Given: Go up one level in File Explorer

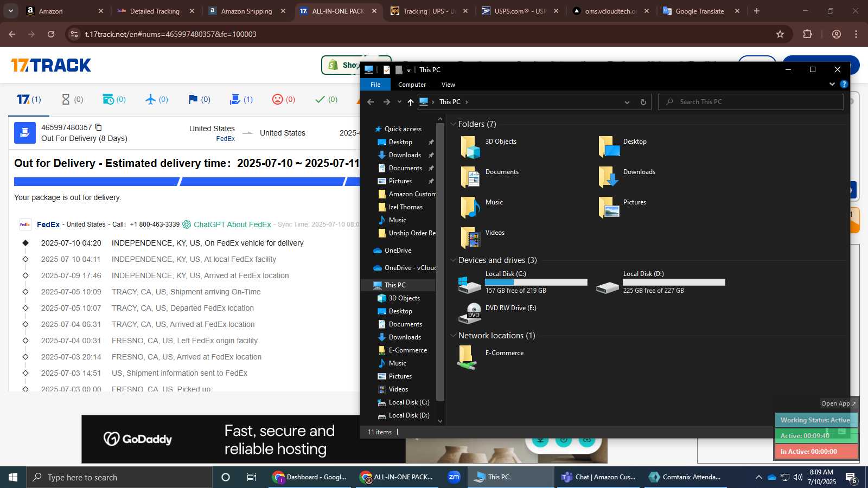Looking at the screenshot, I should [x=411, y=102].
